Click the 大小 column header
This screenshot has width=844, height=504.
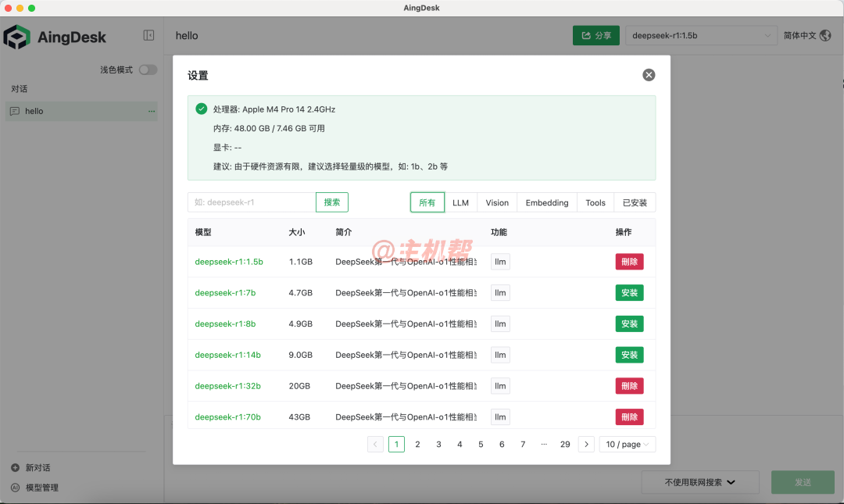click(x=297, y=232)
